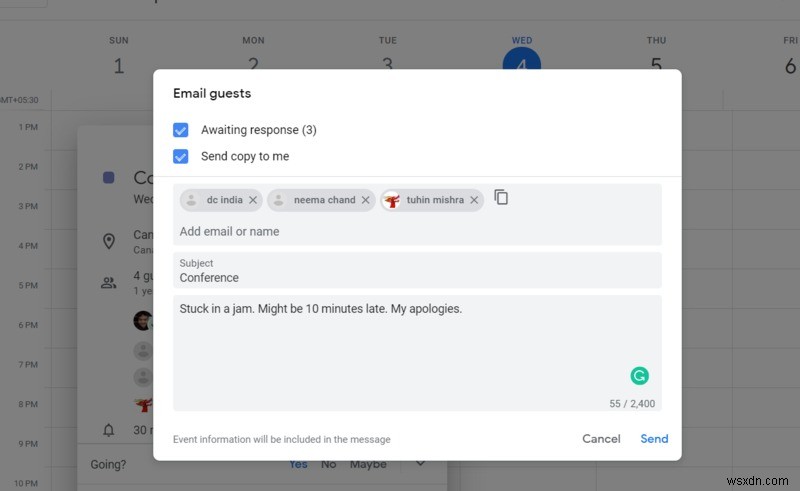
Task: Select the neema chand recipient chip
Action: [x=321, y=200]
